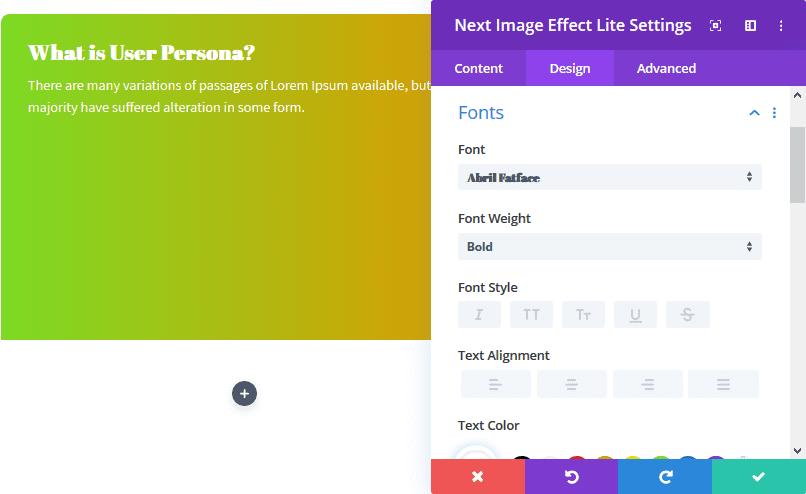Discard changes with red X button
The width and height of the screenshot is (806, 494).
(x=478, y=477)
